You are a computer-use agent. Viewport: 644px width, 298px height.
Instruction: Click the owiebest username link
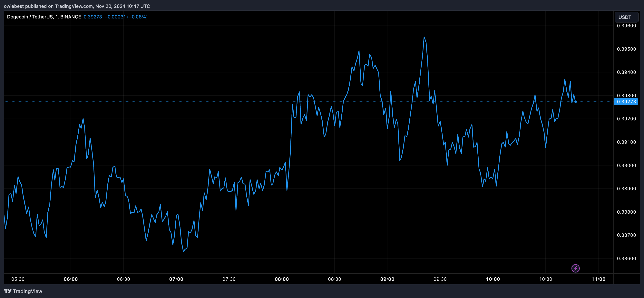[x=14, y=6]
